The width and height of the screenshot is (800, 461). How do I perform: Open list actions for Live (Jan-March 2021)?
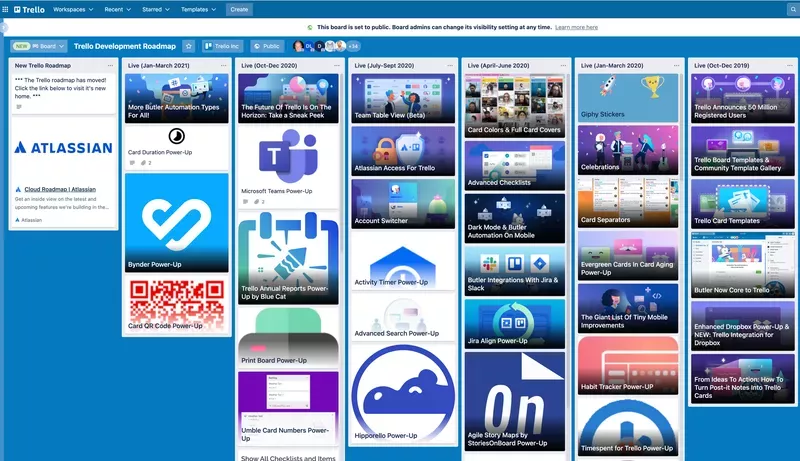[x=221, y=65]
